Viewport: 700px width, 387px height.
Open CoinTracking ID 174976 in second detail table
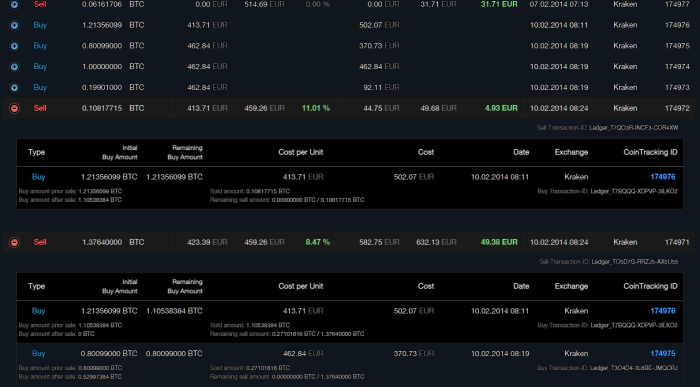[x=663, y=311]
